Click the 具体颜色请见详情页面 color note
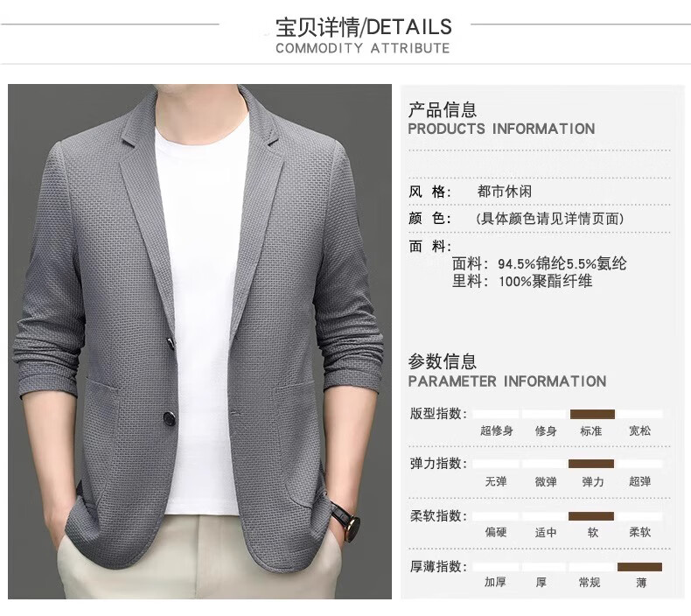 (550, 218)
